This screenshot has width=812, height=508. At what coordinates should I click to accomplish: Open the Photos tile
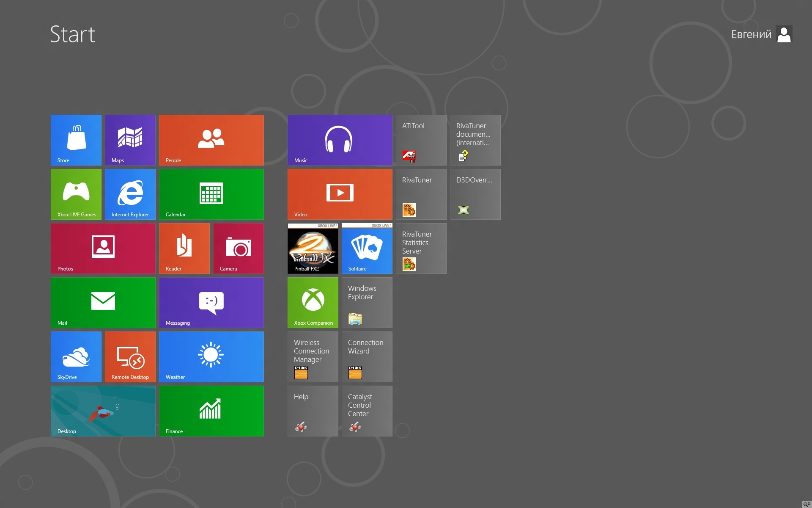pos(103,248)
